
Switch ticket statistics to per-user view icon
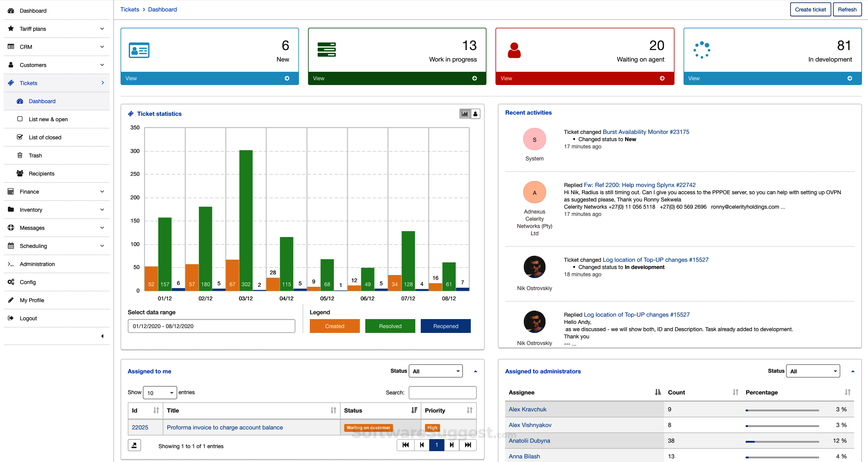point(475,114)
